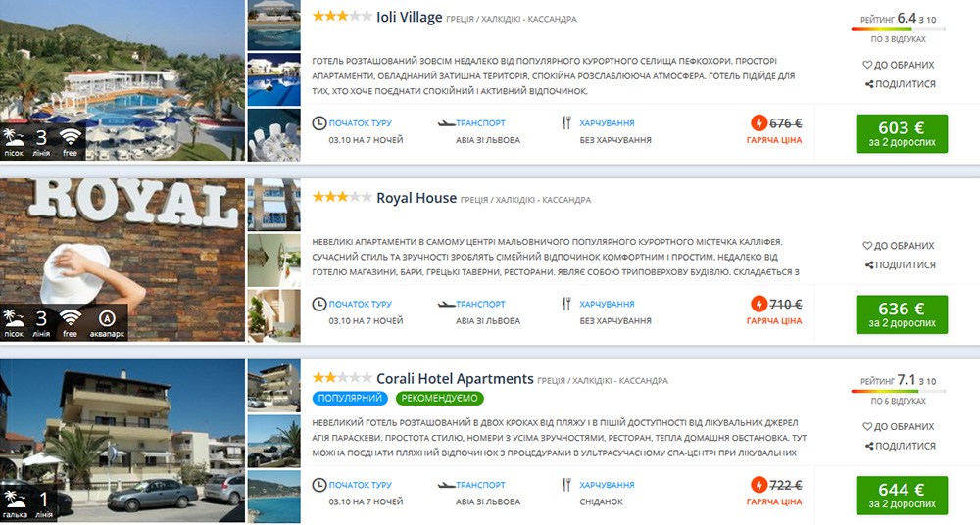Click the airplane transport icon for Corali Hotel
Viewport: 980px width, 525px height.
click(x=446, y=485)
